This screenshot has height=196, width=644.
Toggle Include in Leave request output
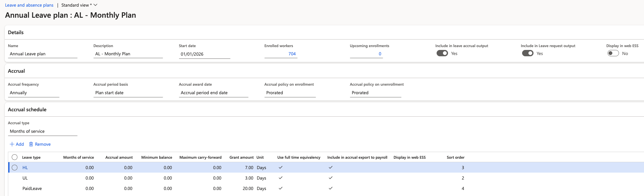pos(527,53)
